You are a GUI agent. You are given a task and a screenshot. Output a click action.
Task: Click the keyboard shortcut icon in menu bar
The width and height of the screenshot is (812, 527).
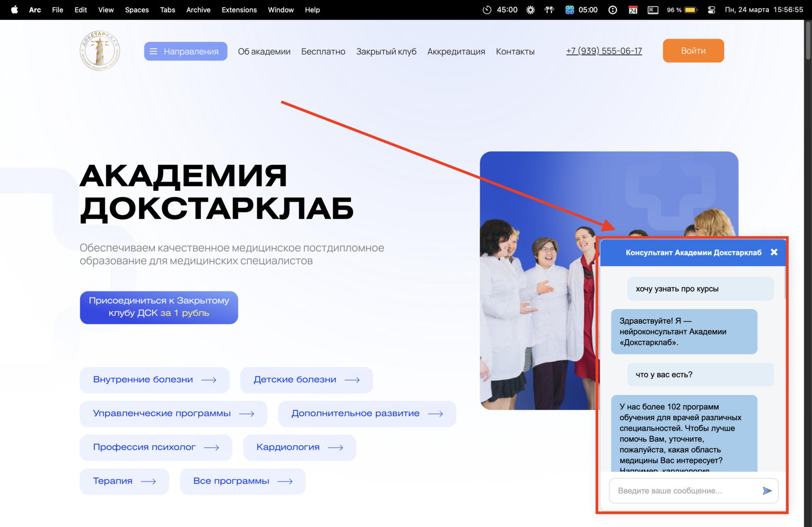653,10
